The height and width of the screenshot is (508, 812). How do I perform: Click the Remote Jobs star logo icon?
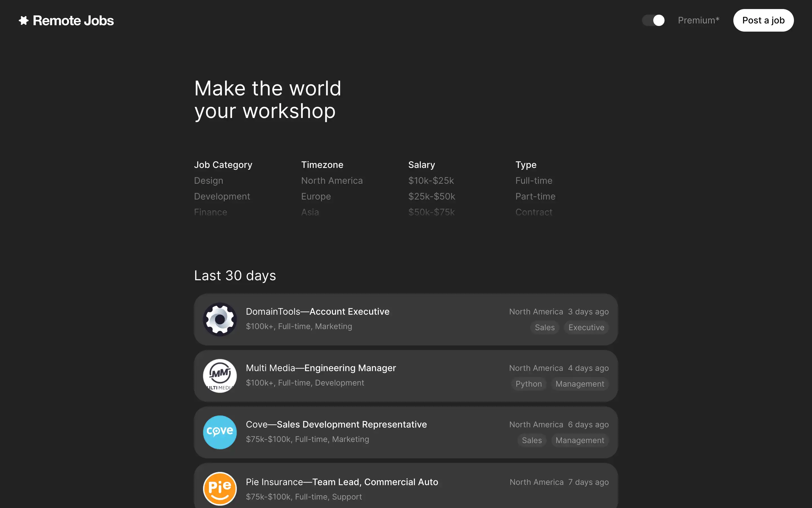pos(23,21)
